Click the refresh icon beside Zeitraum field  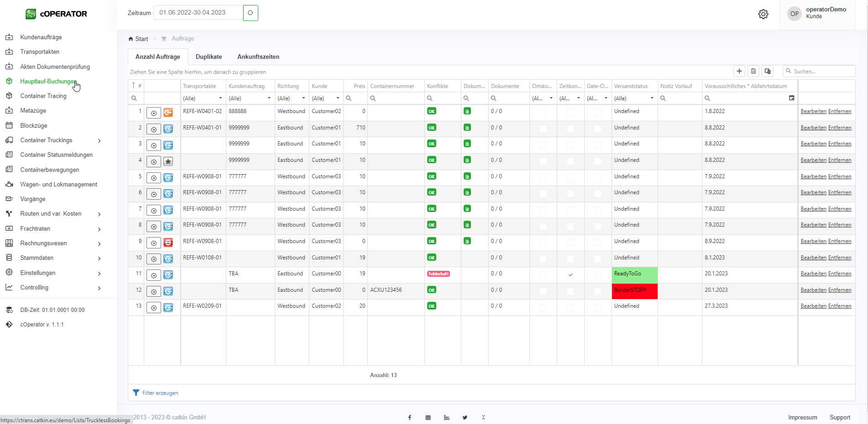[251, 13]
